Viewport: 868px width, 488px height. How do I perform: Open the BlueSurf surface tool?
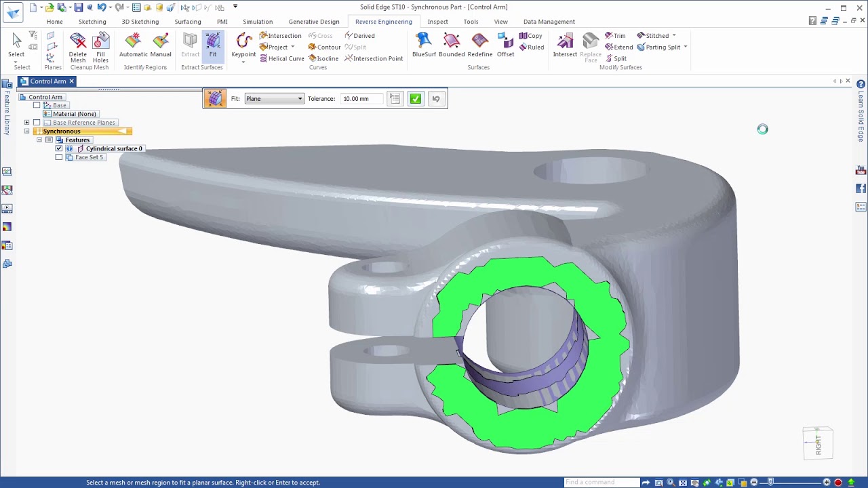click(x=424, y=45)
